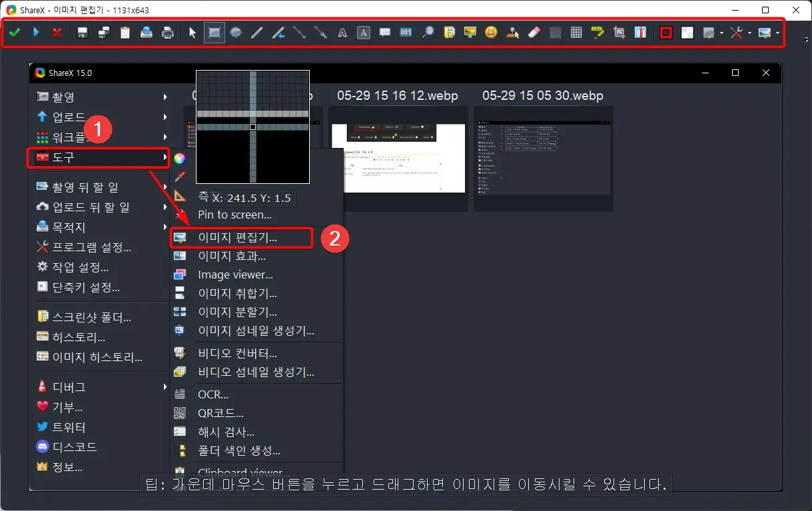Select the Magnify tool
This screenshot has height=511, width=812.
point(428,33)
